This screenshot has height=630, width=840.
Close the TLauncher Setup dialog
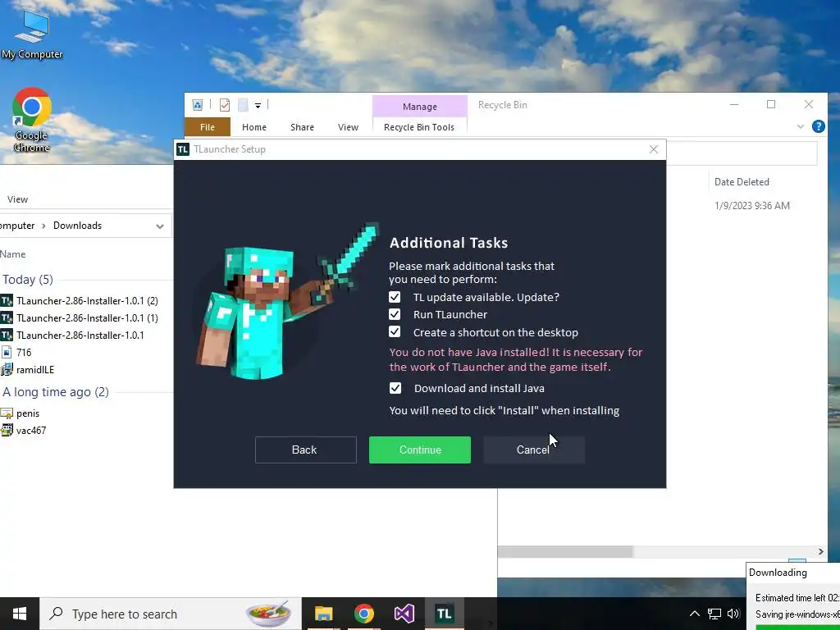pyautogui.click(x=654, y=149)
